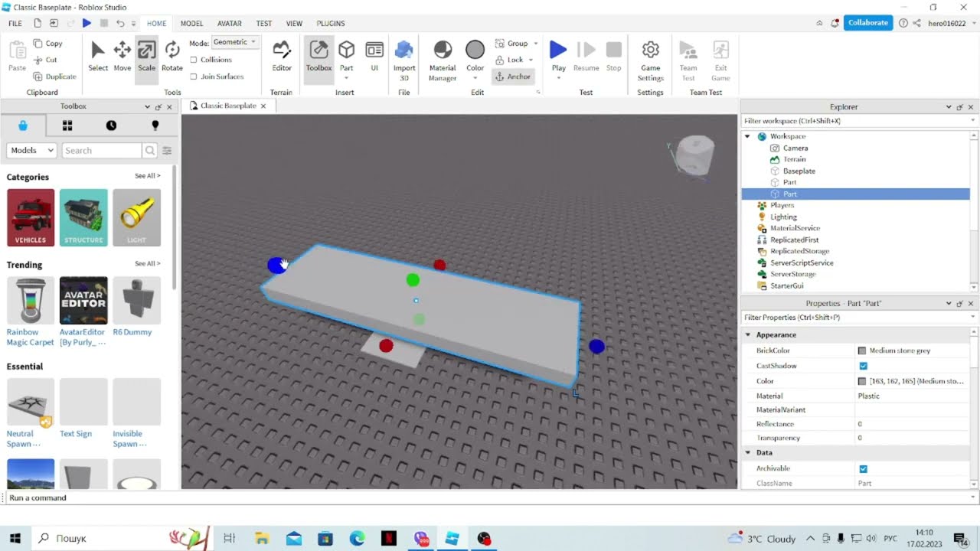Activate the Rotate tool

coord(172,57)
